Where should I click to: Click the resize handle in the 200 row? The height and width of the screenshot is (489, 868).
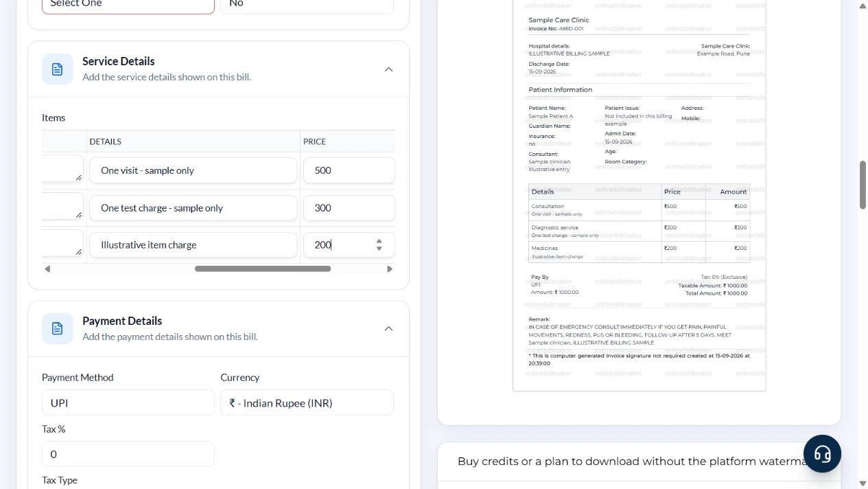[x=78, y=252]
